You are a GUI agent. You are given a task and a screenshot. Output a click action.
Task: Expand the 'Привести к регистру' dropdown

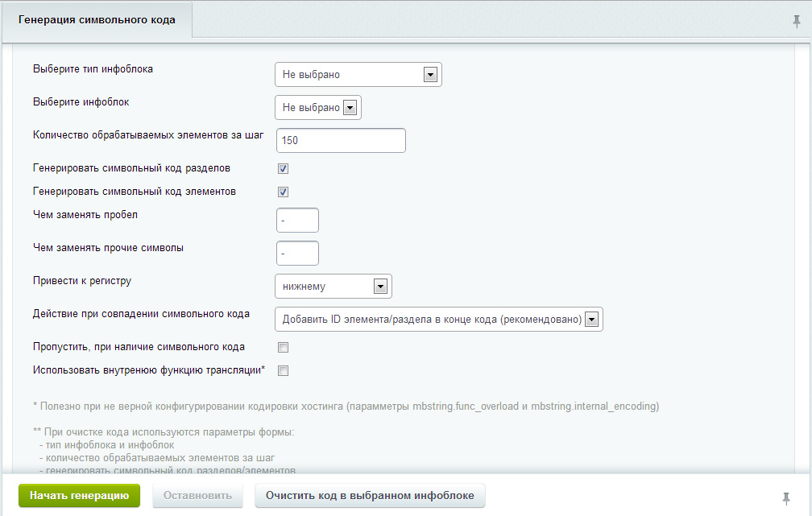pos(333,286)
